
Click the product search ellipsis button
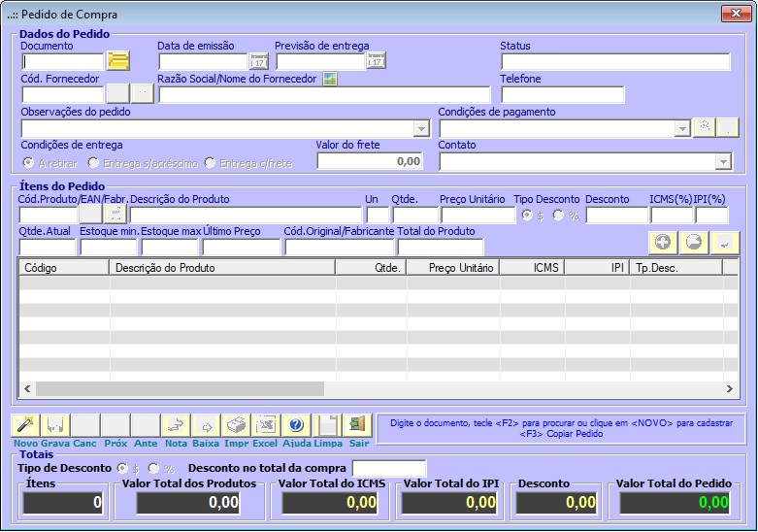pyautogui.click(x=116, y=214)
